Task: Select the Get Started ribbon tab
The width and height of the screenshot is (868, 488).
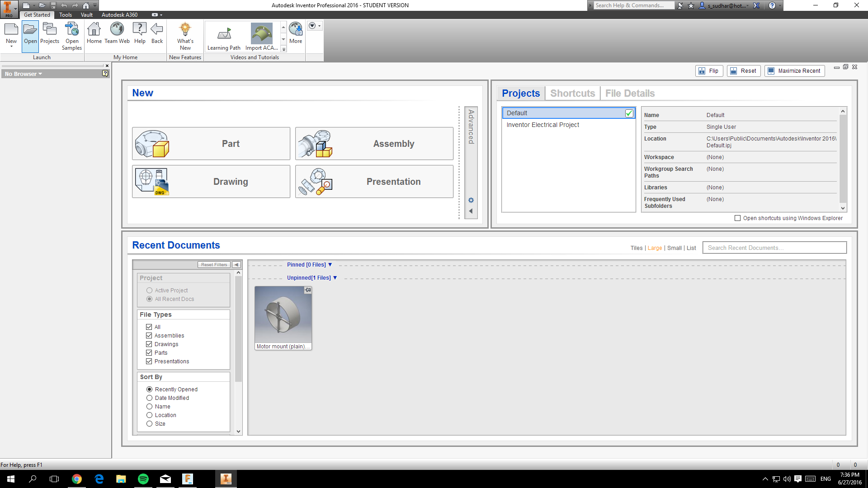Action: (37, 15)
